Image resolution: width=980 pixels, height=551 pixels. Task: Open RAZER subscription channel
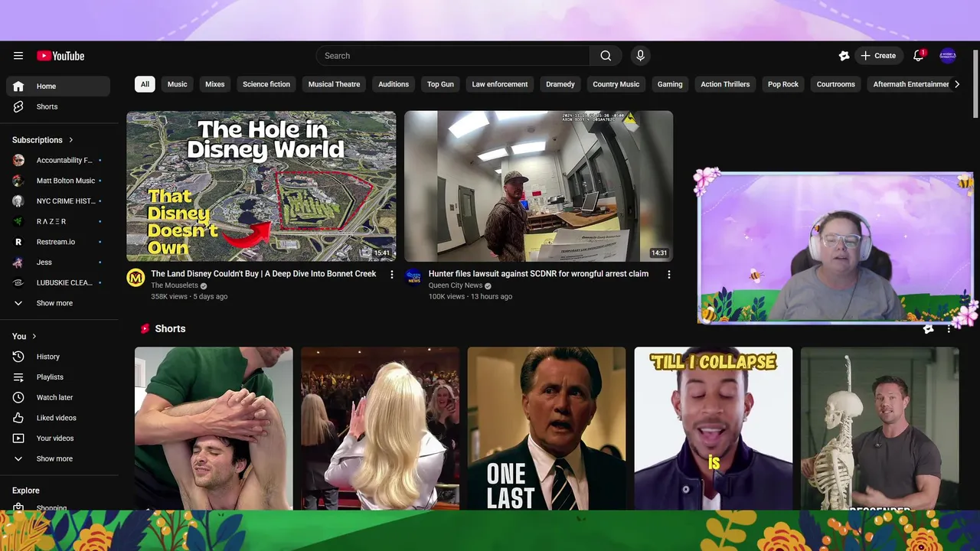point(58,222)
